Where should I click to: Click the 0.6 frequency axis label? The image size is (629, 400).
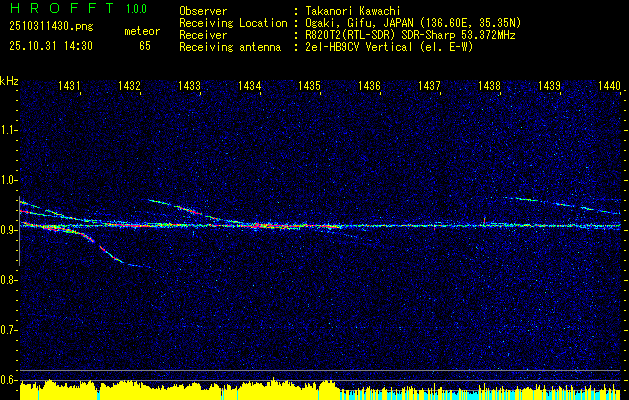pos(7,380)
